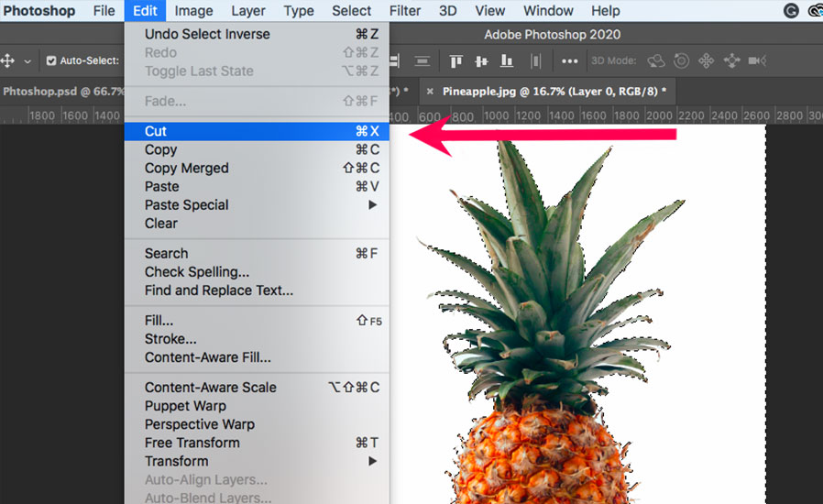
Task: Choose Content-Aware Scale
Action: (258, 388)
